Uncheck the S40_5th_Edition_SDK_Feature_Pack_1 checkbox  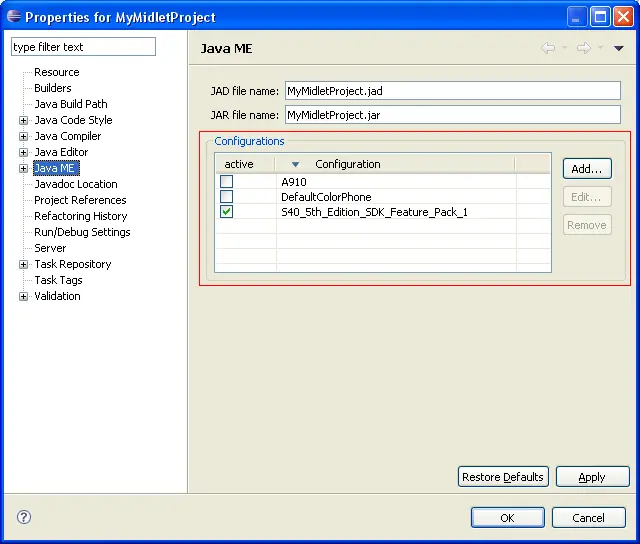coord(227,212)
